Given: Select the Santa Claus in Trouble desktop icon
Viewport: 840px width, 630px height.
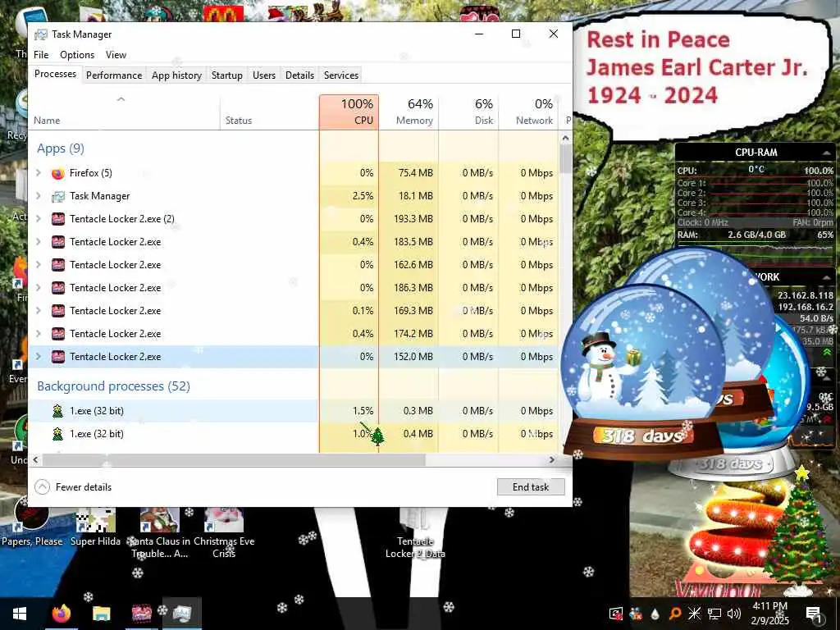Looking at the screenshot, I should 160,532.
